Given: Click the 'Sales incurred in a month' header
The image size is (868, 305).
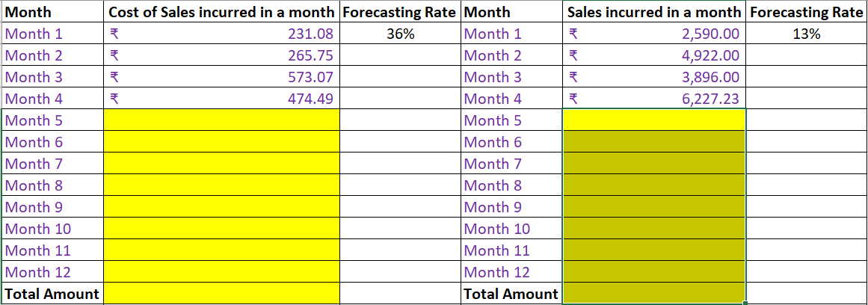Looking at the screenshot, I should pos(654,12).
